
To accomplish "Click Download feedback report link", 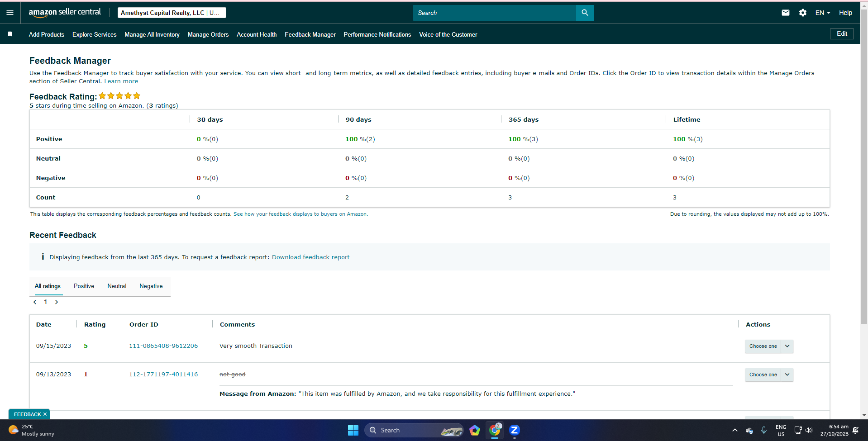I will pyautogui.click(x=311, y=257).
